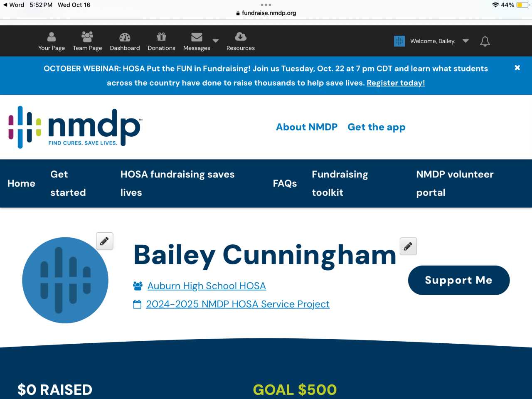Open Your Page person icon
532x399 pixels.
[x=52, y=37]
